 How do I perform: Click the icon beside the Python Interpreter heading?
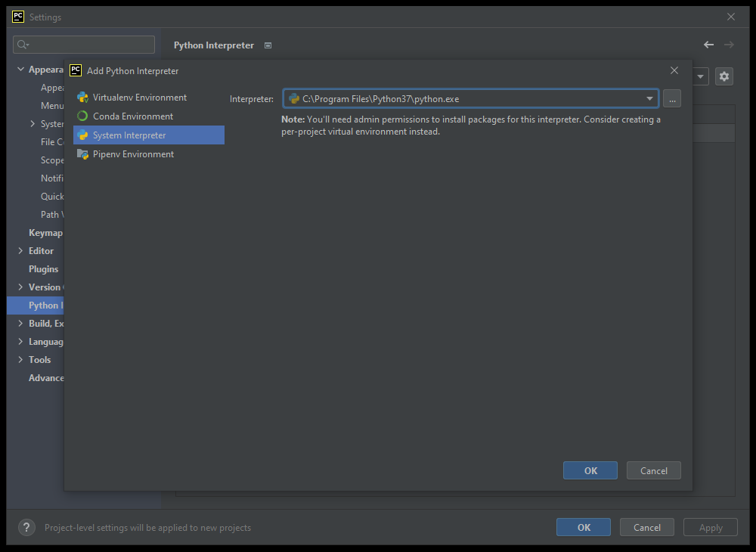click(x=268, y=45)
